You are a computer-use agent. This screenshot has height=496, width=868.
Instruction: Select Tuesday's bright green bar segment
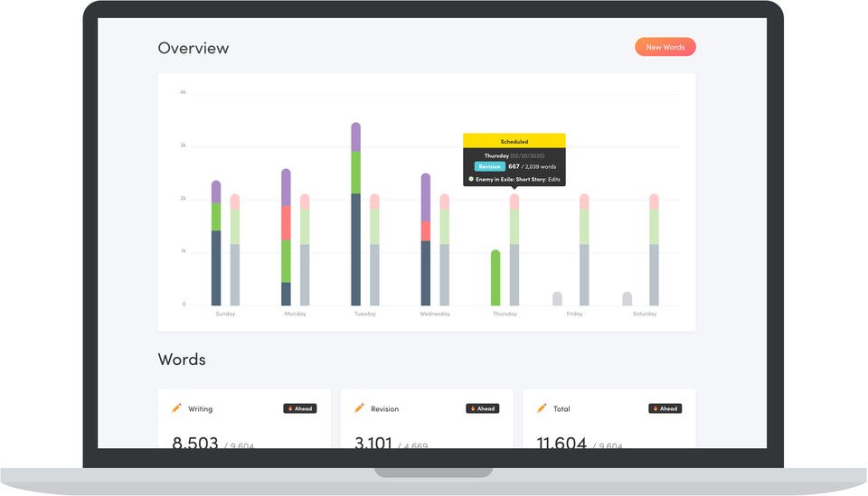tap(355, 173)
